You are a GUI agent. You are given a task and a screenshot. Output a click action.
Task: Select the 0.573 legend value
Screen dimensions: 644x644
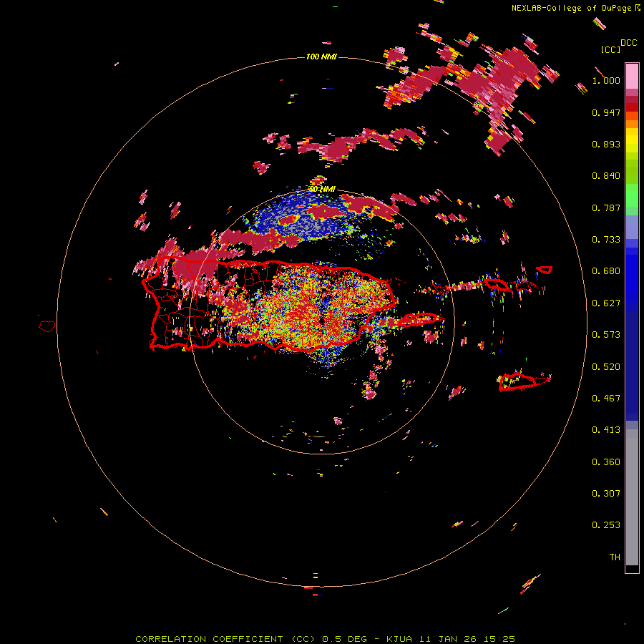click(x=606, y=335)
